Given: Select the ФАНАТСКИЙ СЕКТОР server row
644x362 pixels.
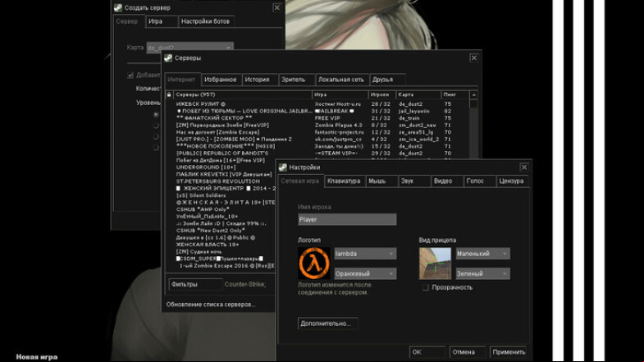Looking at the screenshot, I should (317, 118).
